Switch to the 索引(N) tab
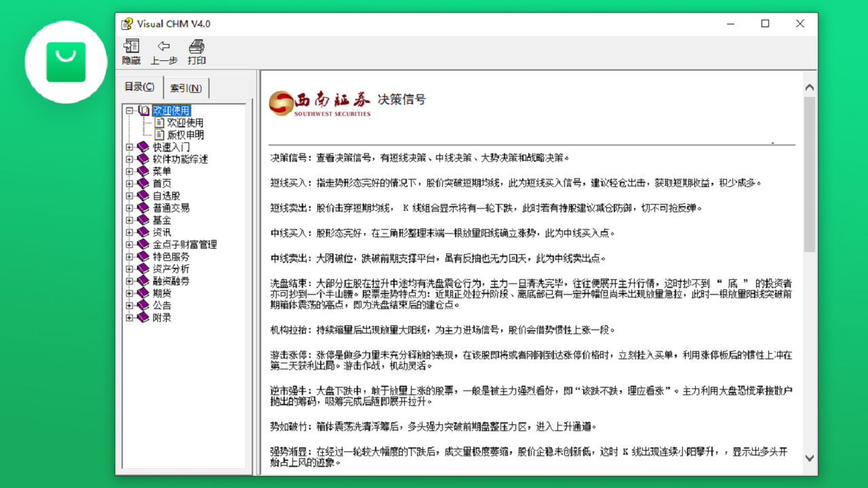This screenshot has height=488, width=868. (186, 87)
